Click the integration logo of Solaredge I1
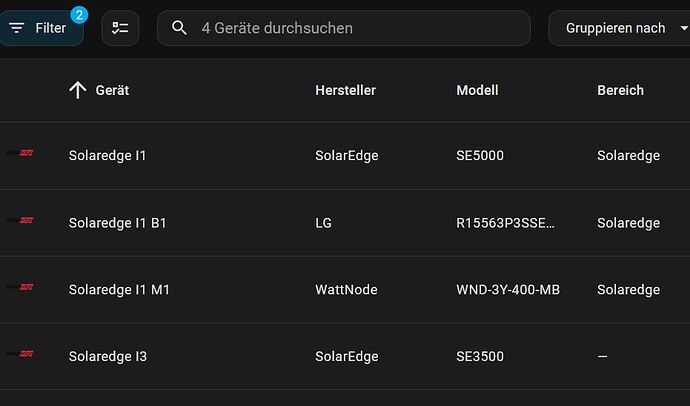Image resolution: width=690 pixels, height=406 pixels. [20, 153]
